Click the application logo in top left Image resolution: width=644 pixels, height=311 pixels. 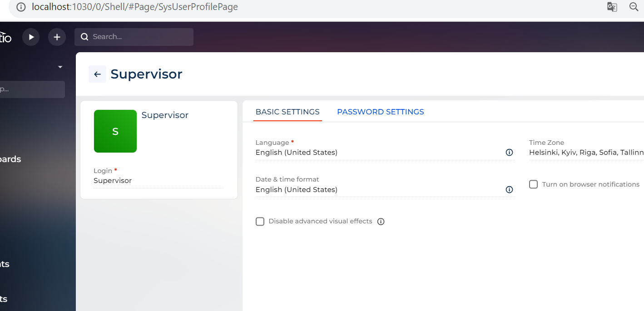5,37
